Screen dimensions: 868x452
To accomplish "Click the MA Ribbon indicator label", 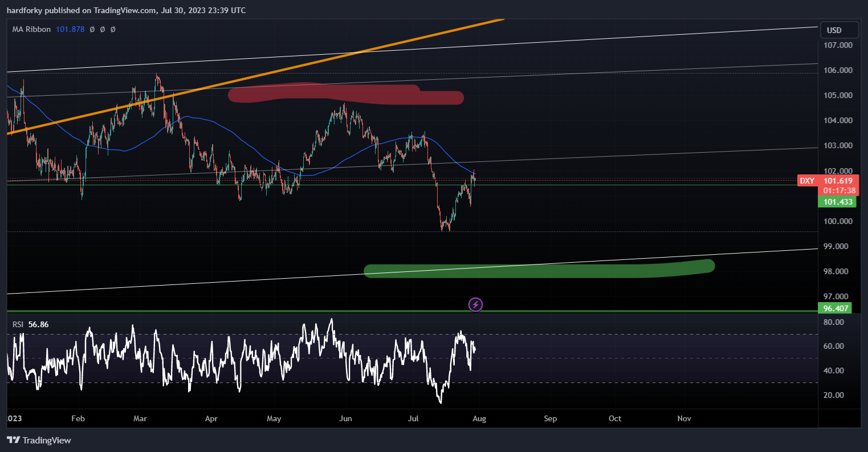I will click(31, 29).
